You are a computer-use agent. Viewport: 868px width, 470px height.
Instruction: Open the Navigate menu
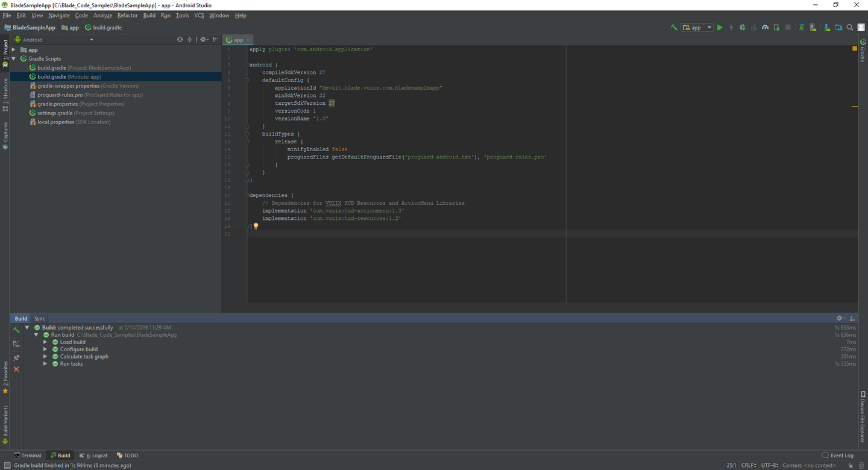pyautogui.click(x=59, y=16)
